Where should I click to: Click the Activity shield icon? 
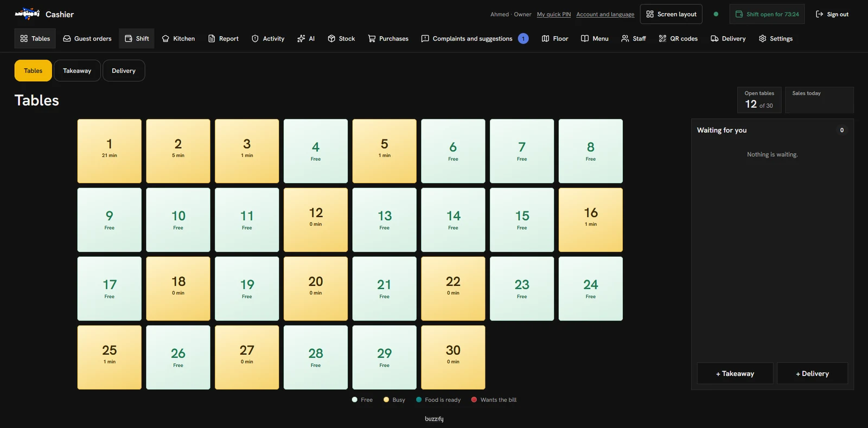point(255,39)
